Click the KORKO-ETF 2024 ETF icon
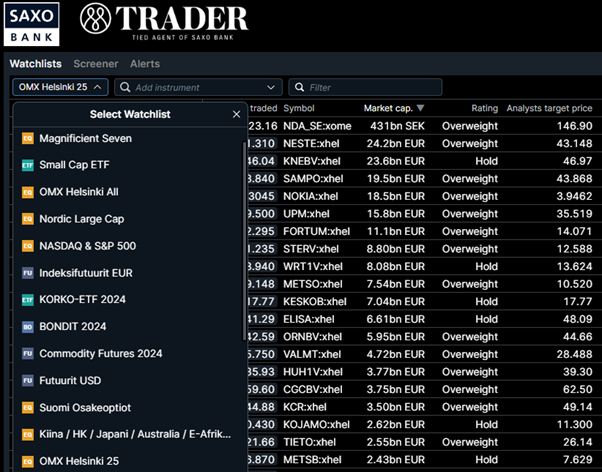Viewport: 602px width, 472px height. [x=28, y=300]
